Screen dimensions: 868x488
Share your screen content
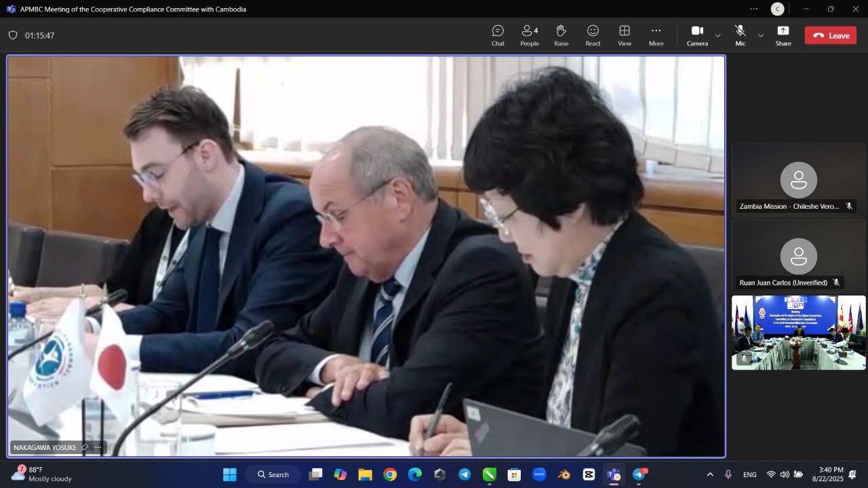pyautogui.click(x=783, y=35)
